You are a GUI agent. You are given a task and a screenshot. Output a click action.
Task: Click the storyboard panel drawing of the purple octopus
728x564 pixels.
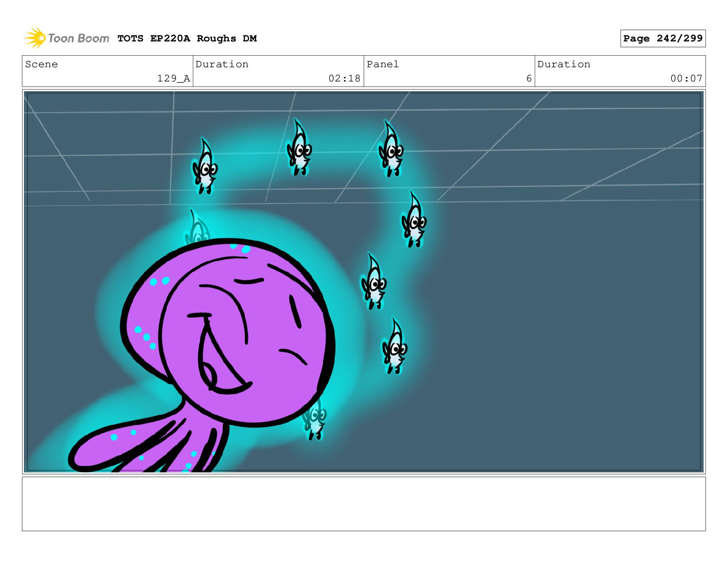[364, 282]
